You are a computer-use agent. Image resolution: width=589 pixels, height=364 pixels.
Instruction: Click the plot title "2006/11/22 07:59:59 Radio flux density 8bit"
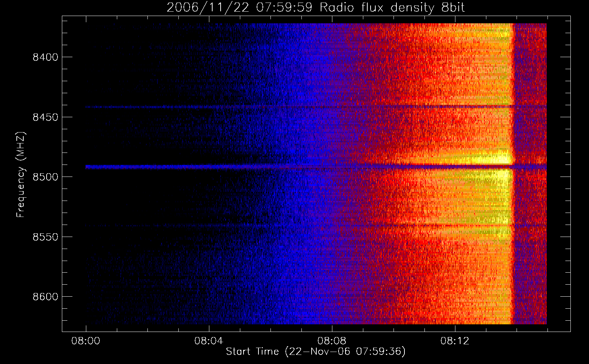click(316, 7)
